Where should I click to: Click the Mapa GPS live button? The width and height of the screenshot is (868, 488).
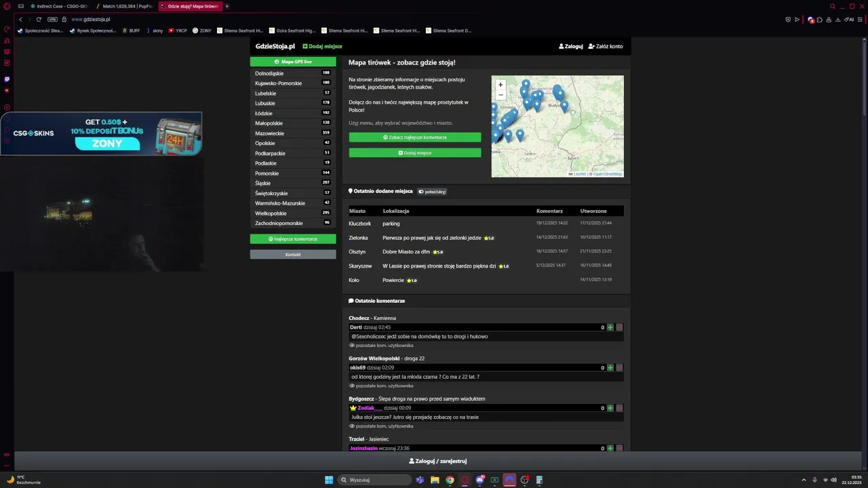click(x=293, y=62)
